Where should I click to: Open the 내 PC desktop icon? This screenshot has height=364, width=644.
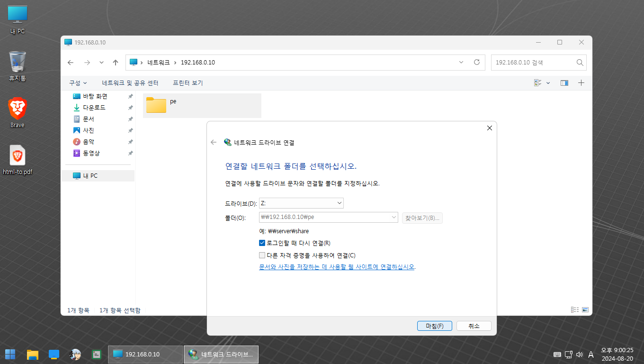[18, 20]
